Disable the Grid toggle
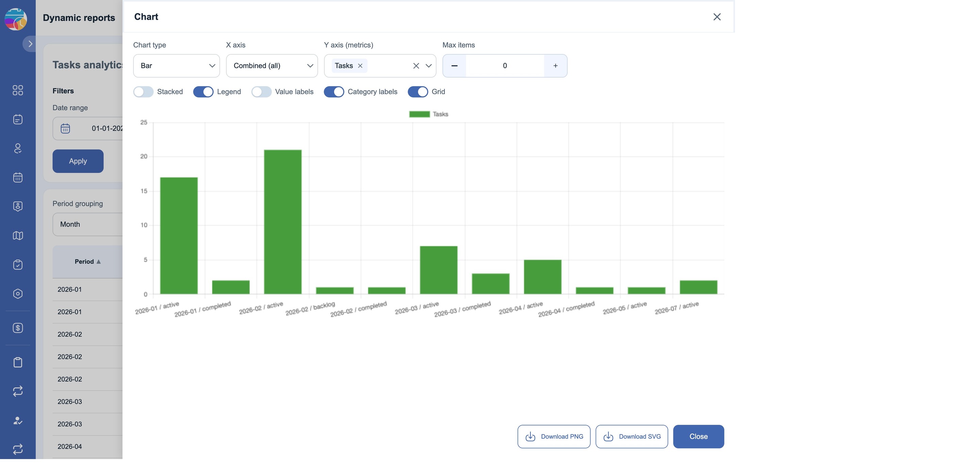Image resolution: width=980 pixels, height=469 pixels. pos(418,92)
